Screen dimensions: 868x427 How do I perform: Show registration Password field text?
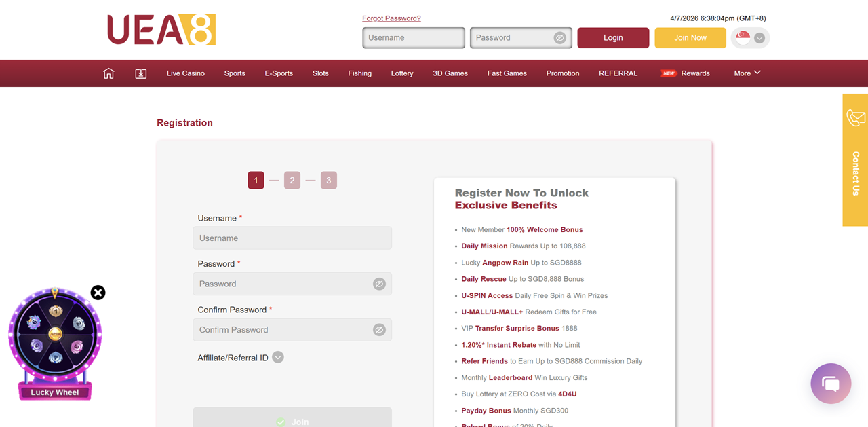tap(379, 284)
